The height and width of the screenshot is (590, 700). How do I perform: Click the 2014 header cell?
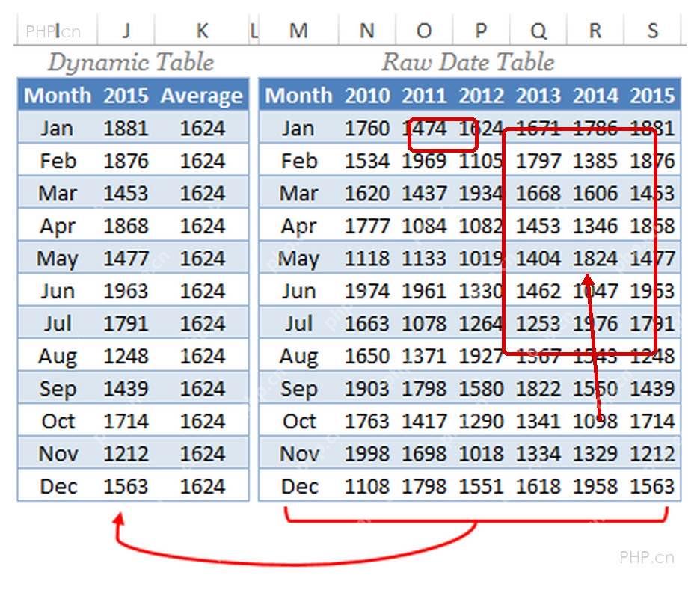595,96
